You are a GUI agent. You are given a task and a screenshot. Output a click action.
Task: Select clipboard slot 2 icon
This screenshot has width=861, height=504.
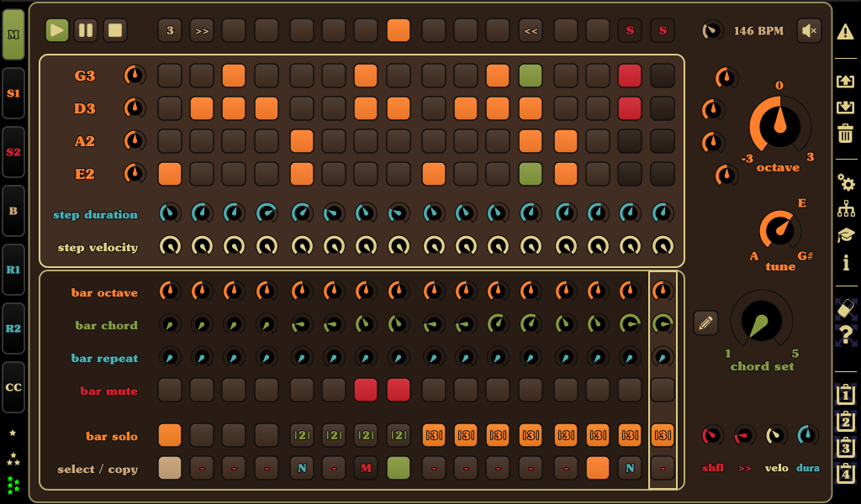[x=846, y=421]
